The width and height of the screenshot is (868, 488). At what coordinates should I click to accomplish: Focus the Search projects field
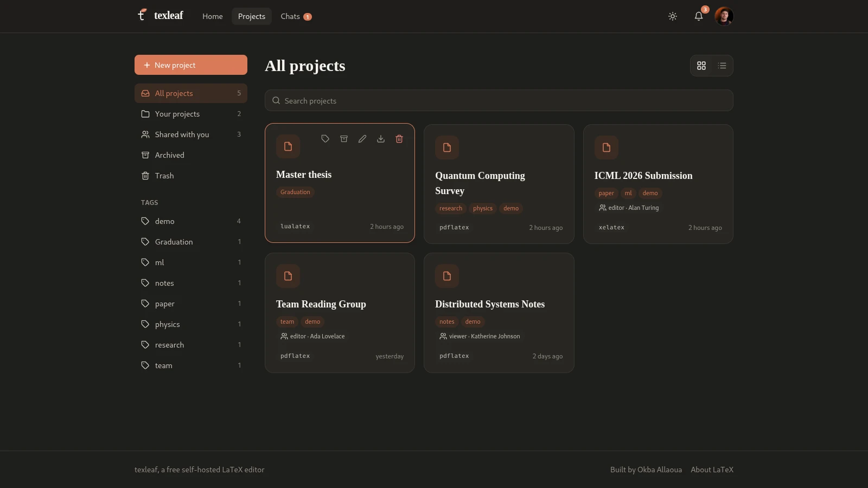499,100
